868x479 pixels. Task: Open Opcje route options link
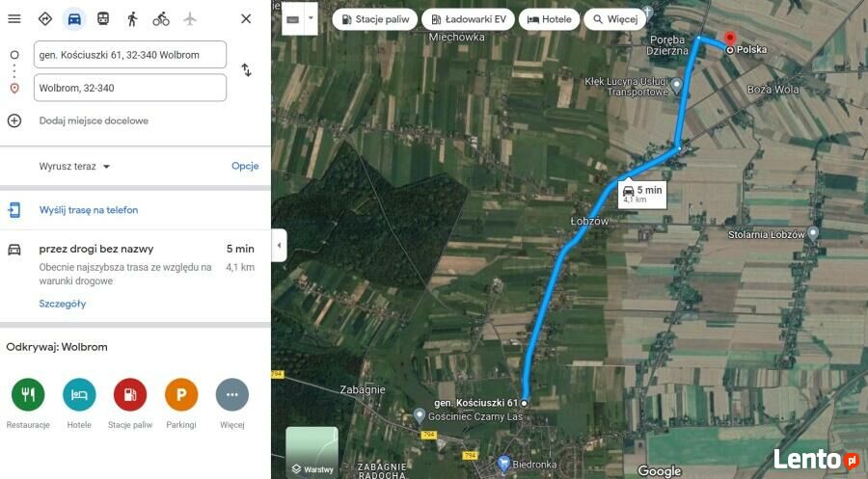pos(245,166)
